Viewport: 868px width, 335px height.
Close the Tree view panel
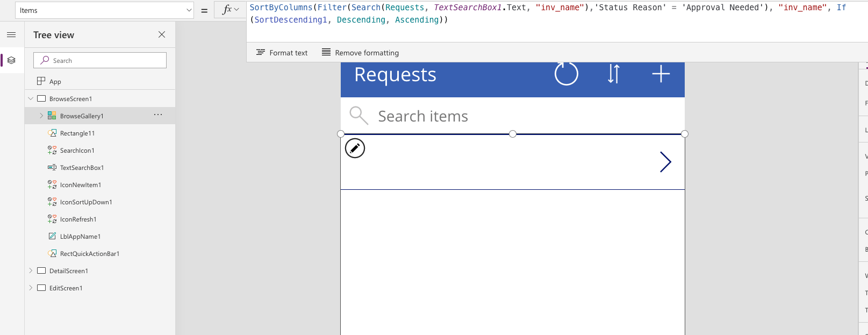click(x=162, y=34)
